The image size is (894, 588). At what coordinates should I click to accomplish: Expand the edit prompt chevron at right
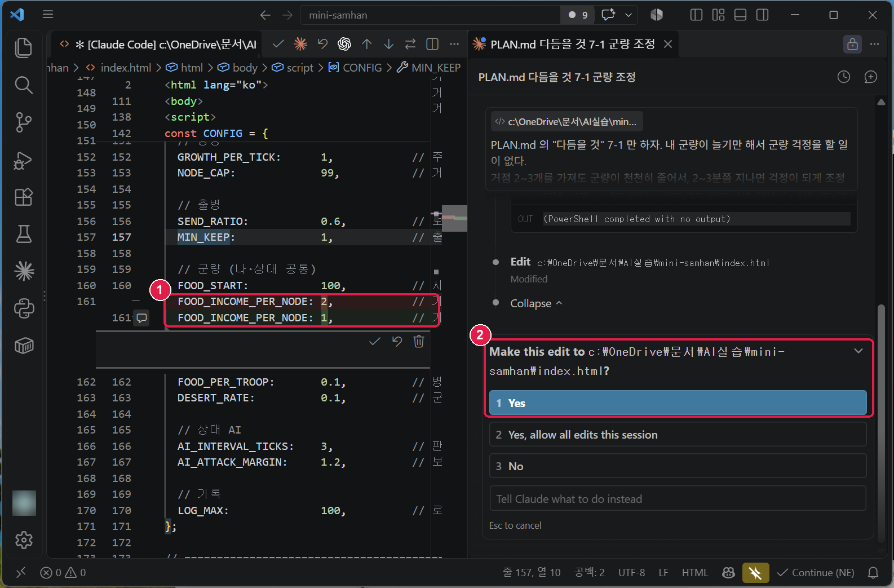click(858, 351)
